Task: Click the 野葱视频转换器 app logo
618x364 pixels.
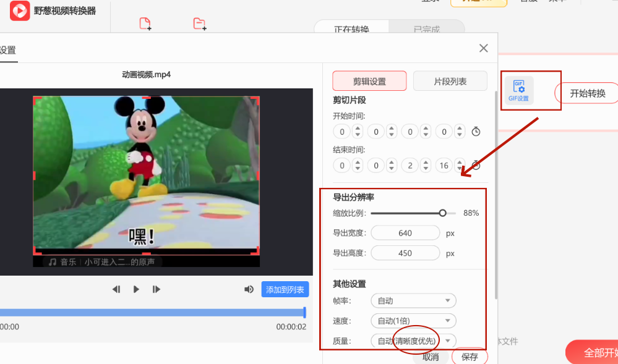Action: (x=19, y=11)
